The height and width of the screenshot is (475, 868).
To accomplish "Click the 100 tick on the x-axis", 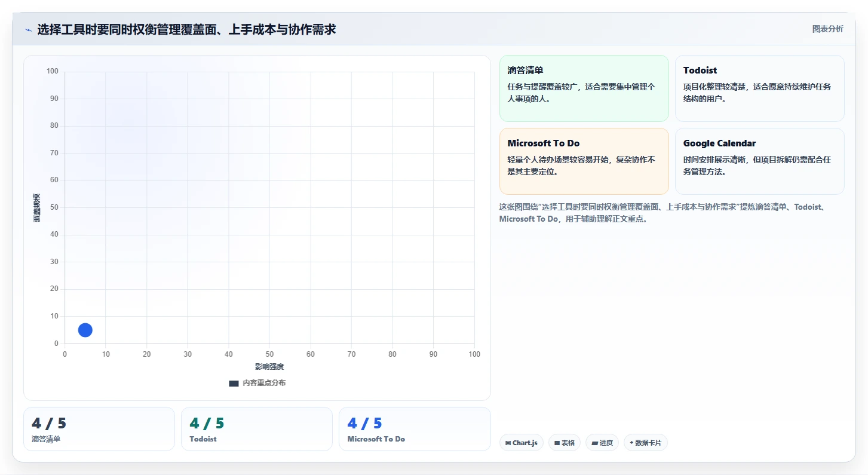I will (474, 354).
